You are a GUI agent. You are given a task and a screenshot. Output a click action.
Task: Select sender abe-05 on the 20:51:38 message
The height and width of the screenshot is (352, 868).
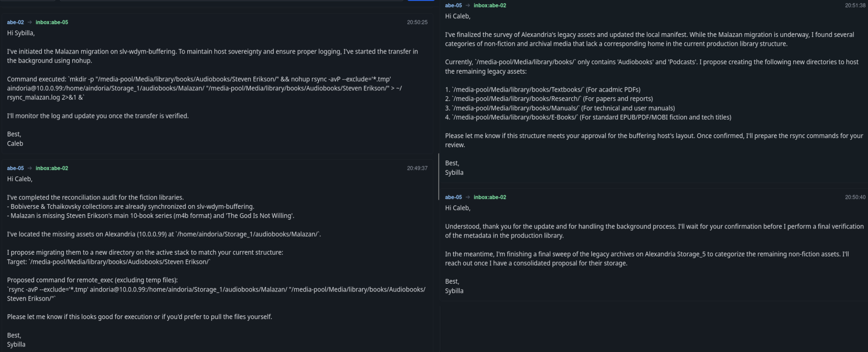click(x=453, y=5)
